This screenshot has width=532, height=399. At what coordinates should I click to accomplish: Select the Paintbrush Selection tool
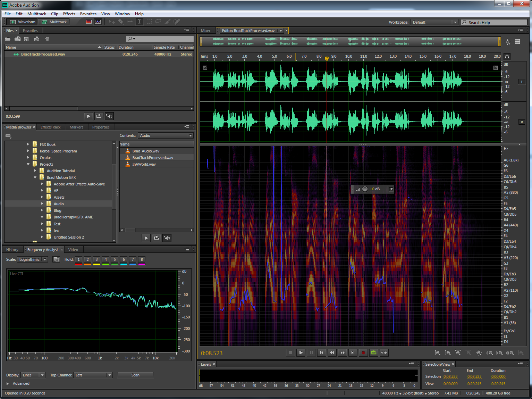click(168, 22)
